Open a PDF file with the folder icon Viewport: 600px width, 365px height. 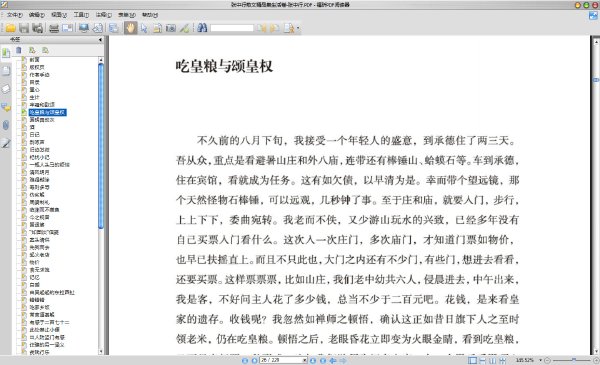coord(10,28)
